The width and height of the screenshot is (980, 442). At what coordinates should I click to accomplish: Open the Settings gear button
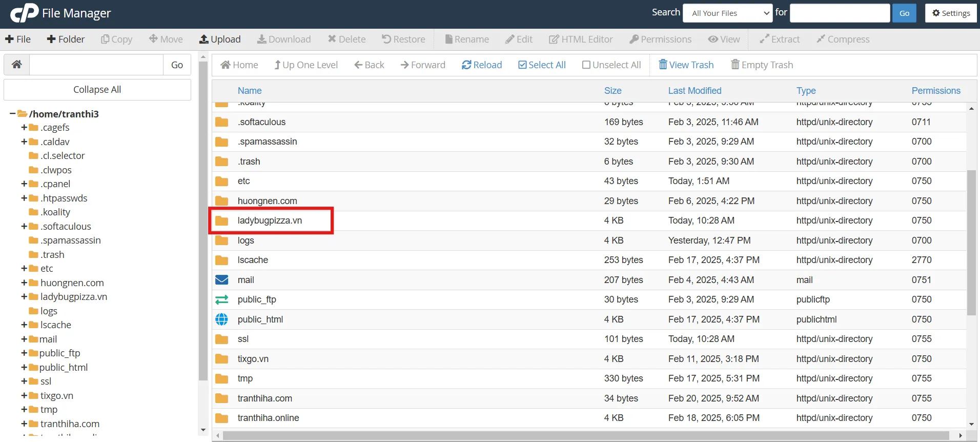point(951,13)
